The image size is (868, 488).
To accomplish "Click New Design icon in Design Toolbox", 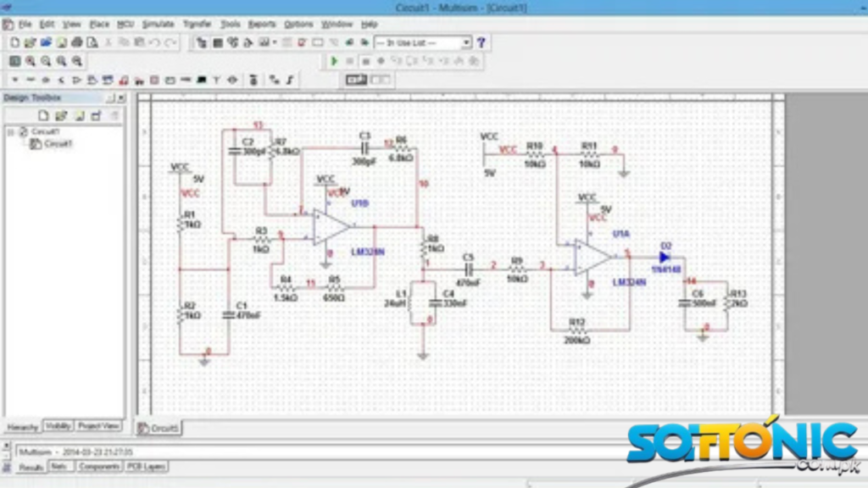I will (x=43, y=115).
